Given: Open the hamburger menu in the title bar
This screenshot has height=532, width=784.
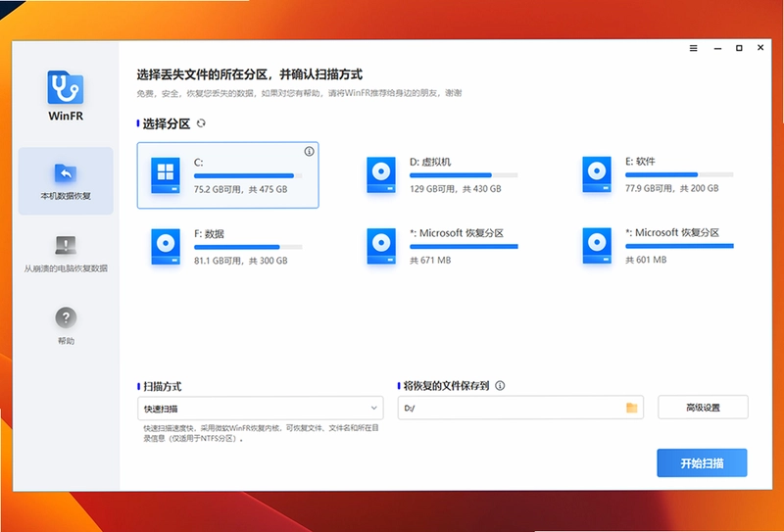Looking at the screenshot, I should (694, 48).
